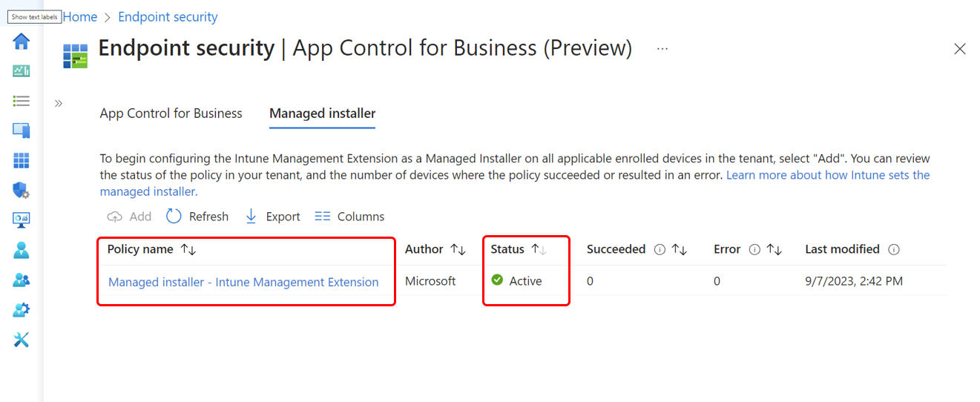
Task: Open the ellipsis more options menu
Action: (x=662, y=49)
